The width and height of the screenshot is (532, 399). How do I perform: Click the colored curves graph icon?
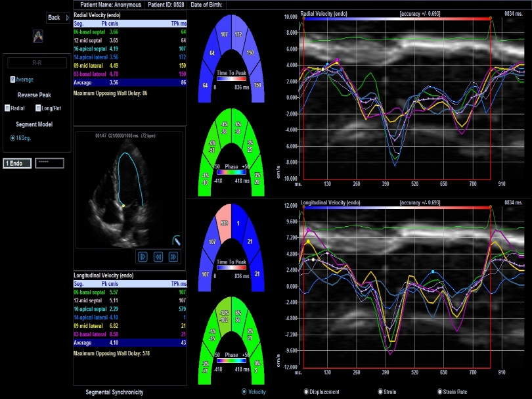tap(38, 38)
